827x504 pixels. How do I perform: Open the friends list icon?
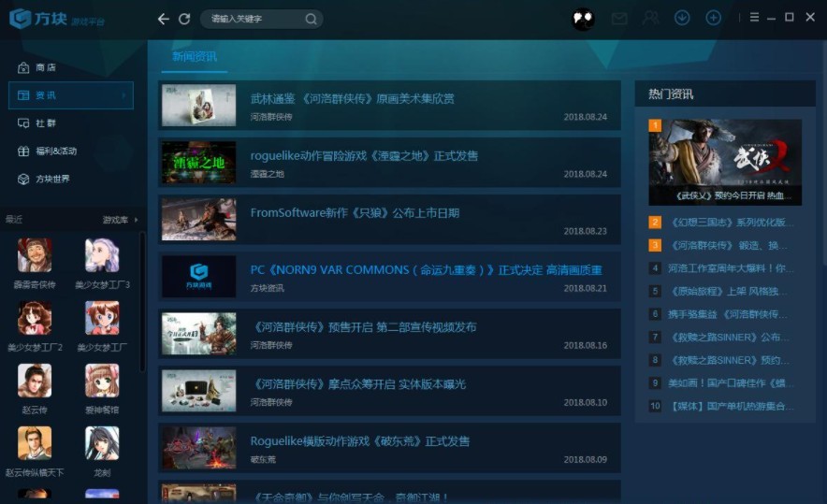point(650,19)
